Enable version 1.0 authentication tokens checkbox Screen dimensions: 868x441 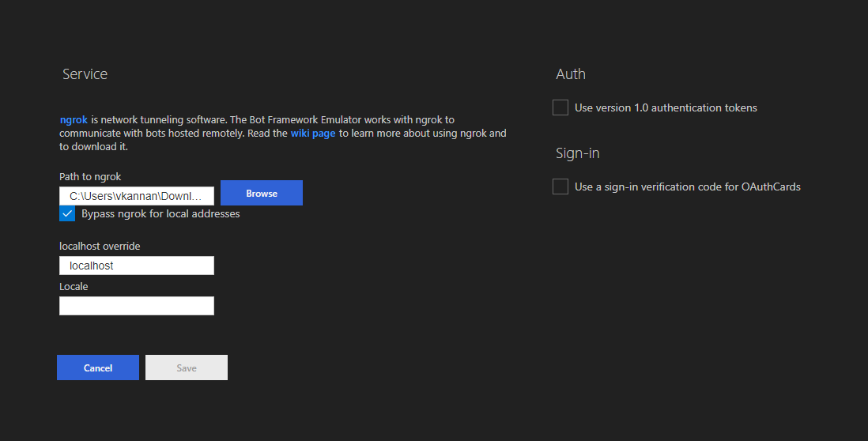point(560,107)
